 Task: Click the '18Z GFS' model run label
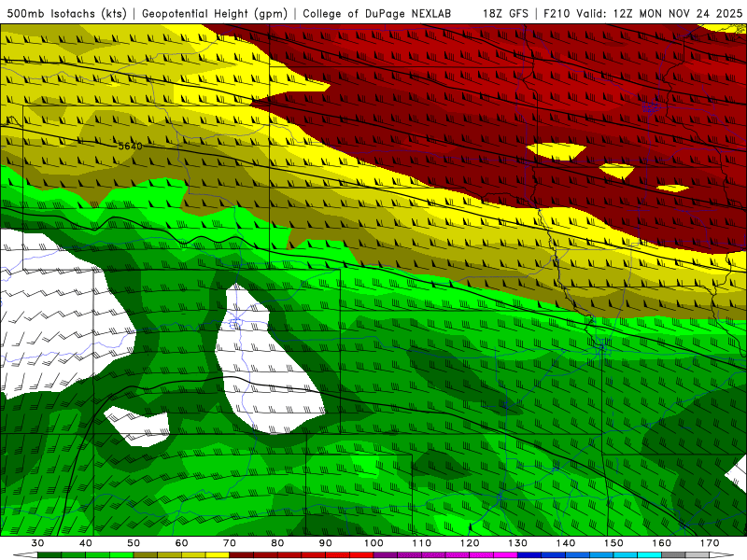pyautogui.click(x=505, y=13)
